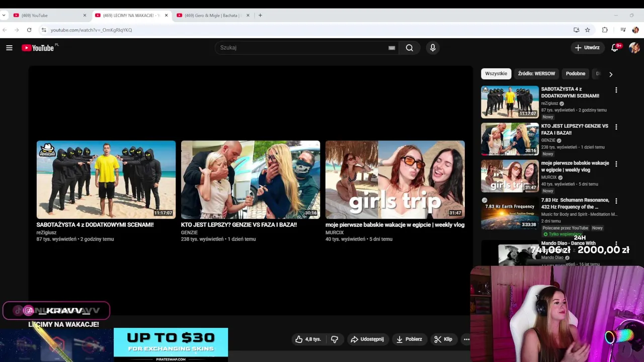Close the LECIMY NA WAKACJE tab
The height and width of the screenshot is (362, 644).
166,15
